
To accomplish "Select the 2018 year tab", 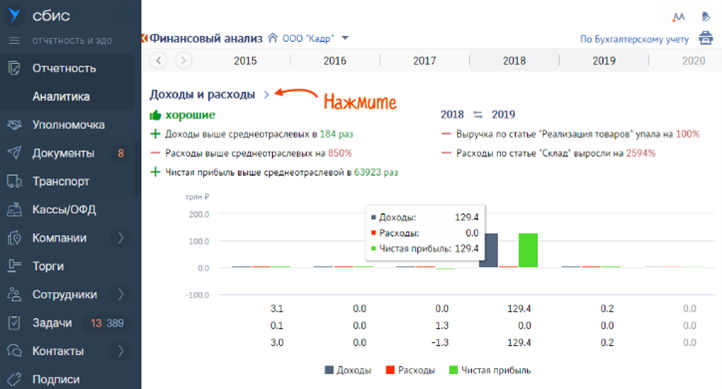I will (x=514, y=61).
